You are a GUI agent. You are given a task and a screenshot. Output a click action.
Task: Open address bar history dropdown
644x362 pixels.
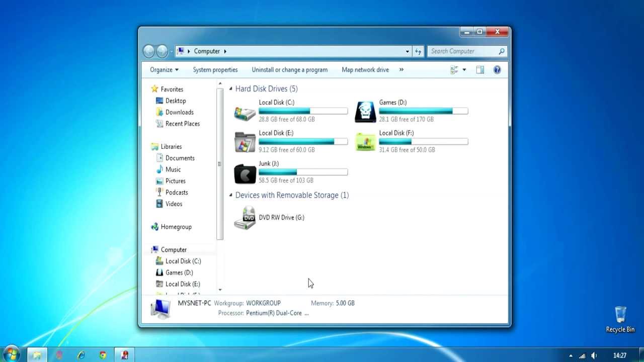coord(408,51)
